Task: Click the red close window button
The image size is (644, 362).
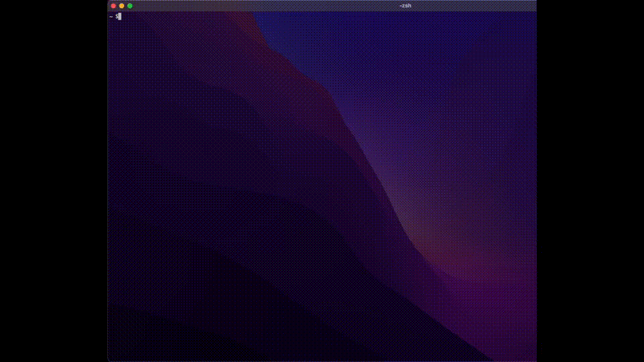Action: (113, 5)
